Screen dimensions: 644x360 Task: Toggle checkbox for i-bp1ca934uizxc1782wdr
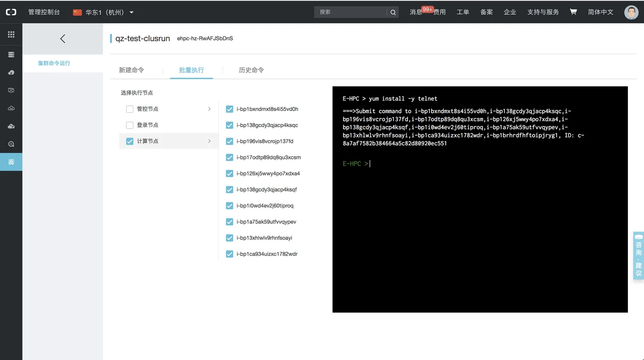pyautogui.click(x=230, y=254)
